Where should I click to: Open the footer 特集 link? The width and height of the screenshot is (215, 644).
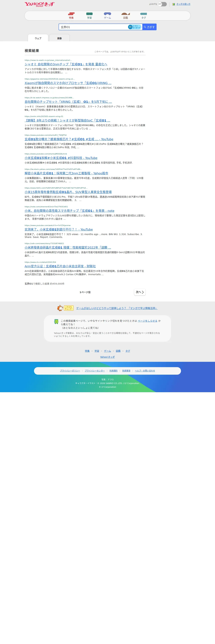pos(87,351)
